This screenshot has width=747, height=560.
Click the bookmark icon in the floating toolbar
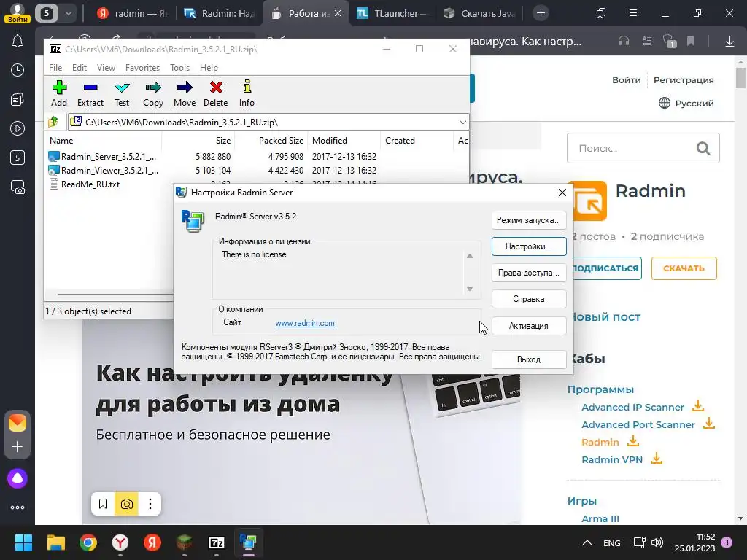(x=103, y=504)
